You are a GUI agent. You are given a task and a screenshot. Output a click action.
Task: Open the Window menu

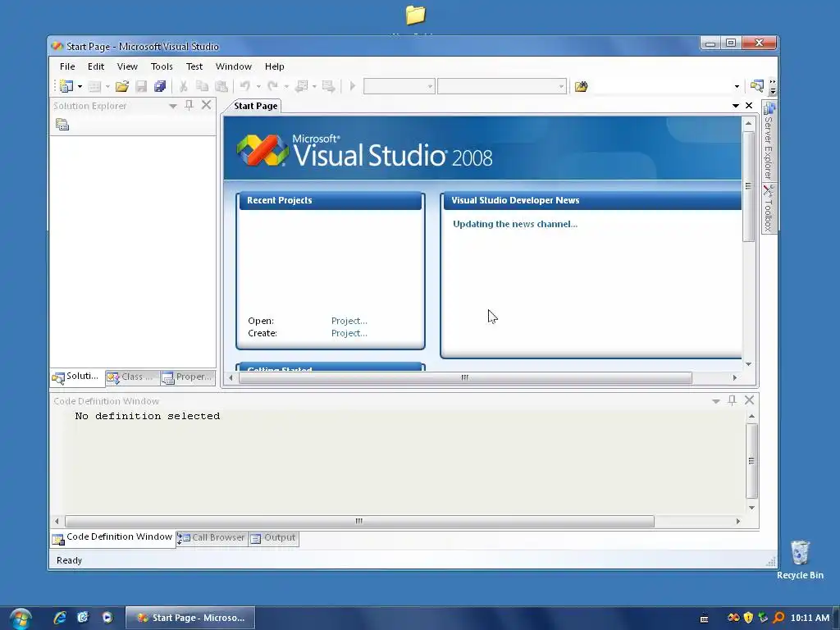233,66
